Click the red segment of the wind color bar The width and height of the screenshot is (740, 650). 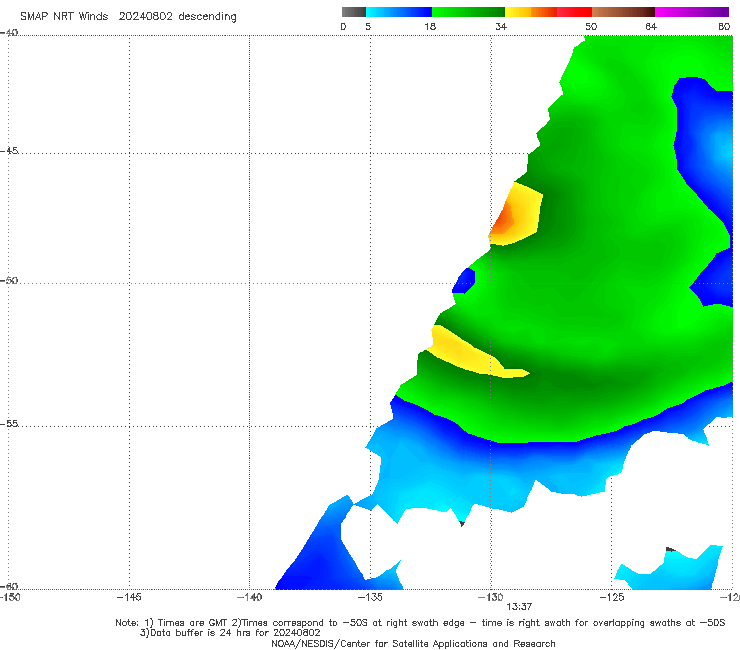574,12
